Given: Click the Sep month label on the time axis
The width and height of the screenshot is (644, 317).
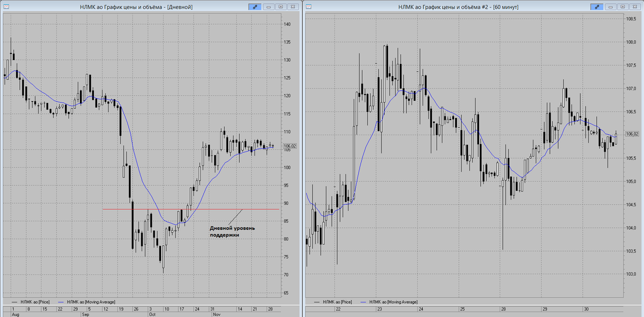Looking at the screenshot, I should [x=85, y=314].
